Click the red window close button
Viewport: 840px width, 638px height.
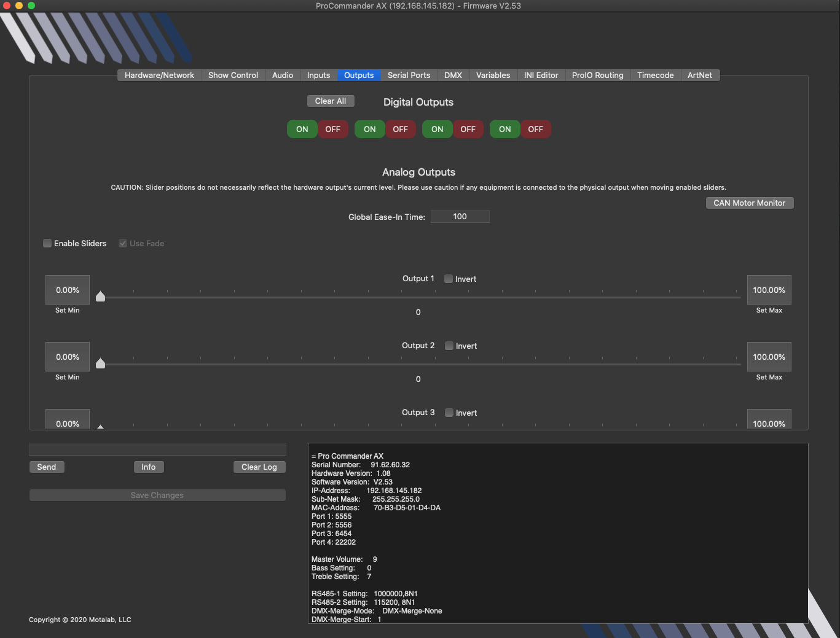(x=7, y=6)
